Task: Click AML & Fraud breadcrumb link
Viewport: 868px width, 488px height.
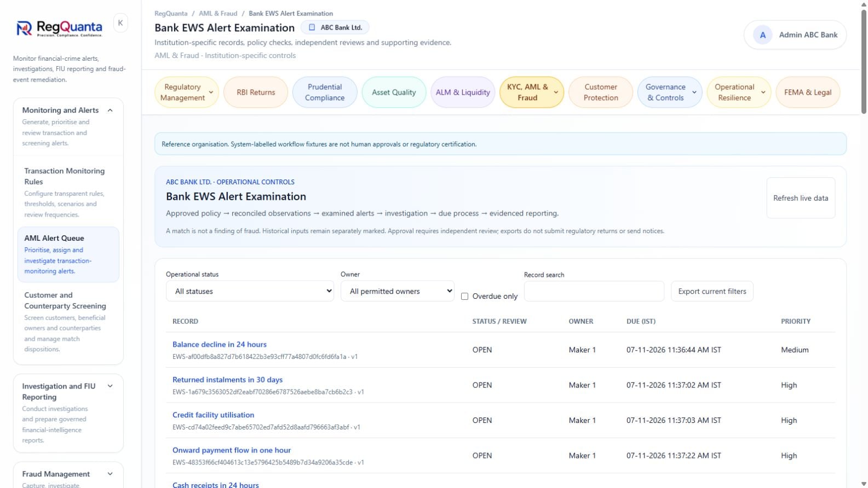Action: click(x=218, y=14)
